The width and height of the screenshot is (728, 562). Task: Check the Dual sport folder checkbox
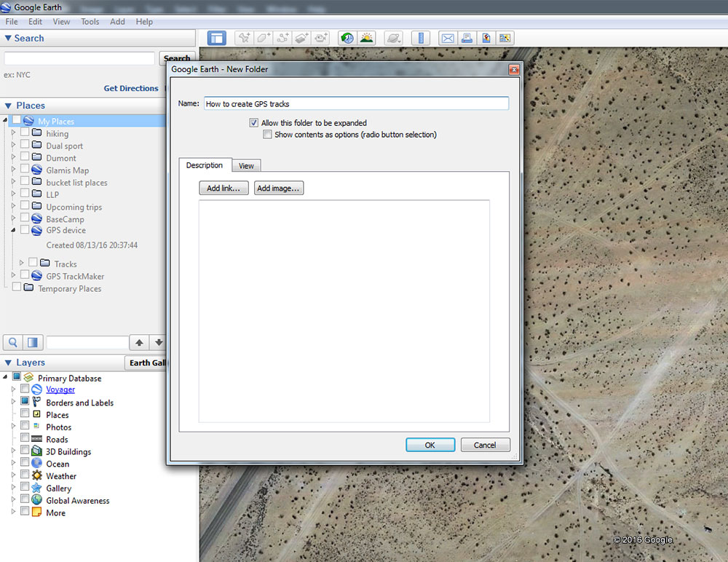click(x=25, y=144)
